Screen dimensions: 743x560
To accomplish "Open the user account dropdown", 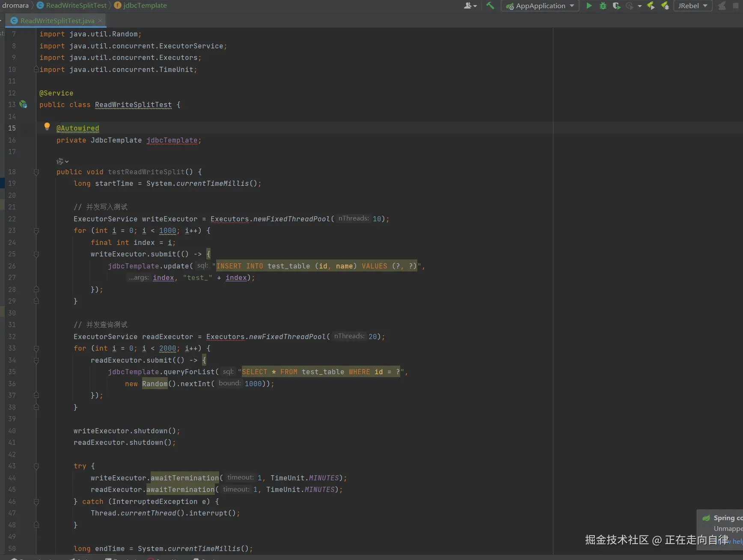I will click(470, 6).
